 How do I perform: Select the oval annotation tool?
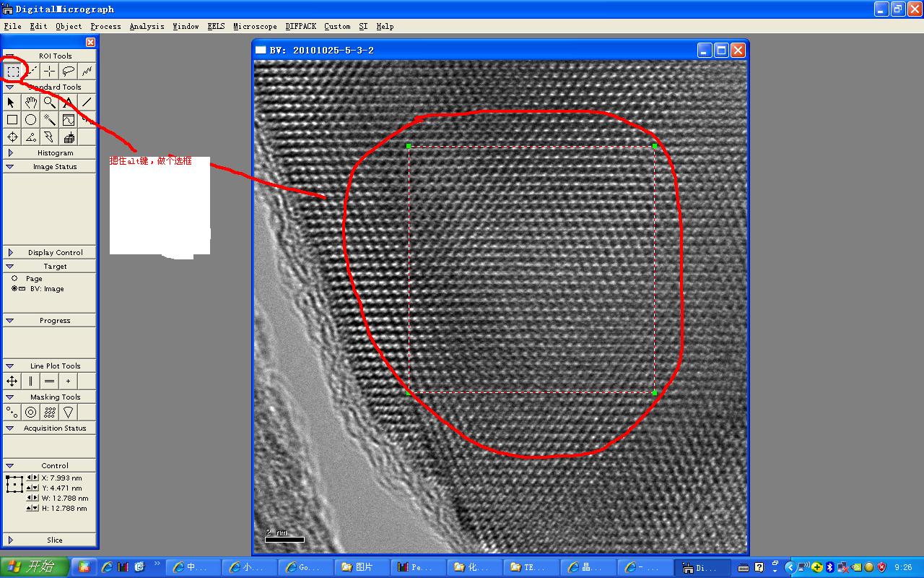(30, 119)
